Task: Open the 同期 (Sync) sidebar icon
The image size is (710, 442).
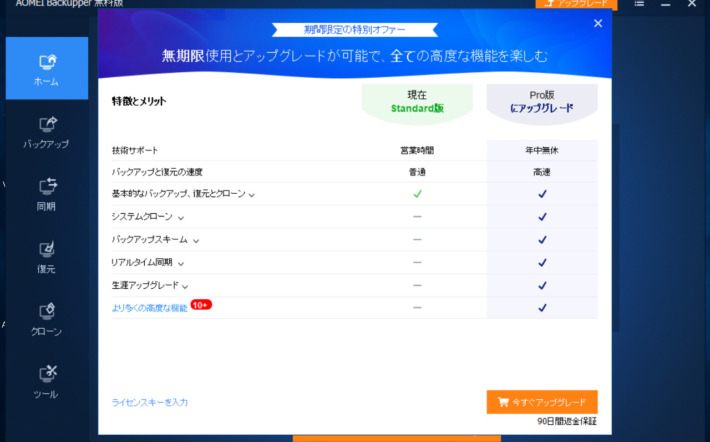Action: tap(47, 193)
